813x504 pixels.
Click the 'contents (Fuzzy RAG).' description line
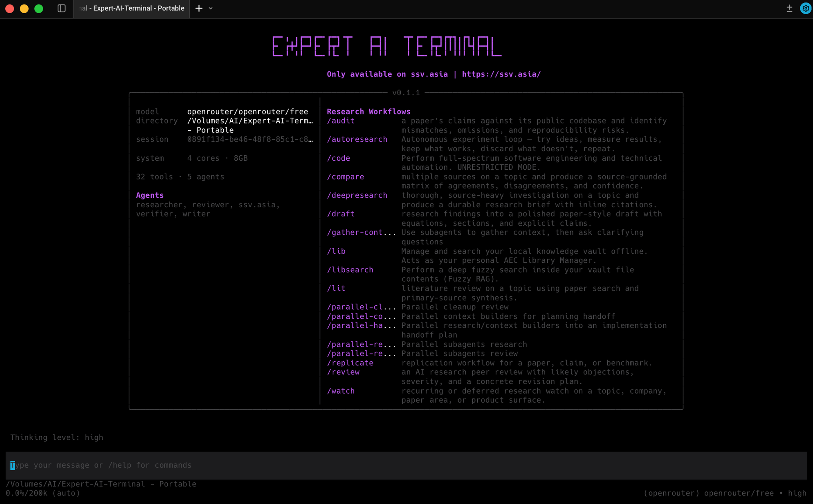(x=450, y=279)
